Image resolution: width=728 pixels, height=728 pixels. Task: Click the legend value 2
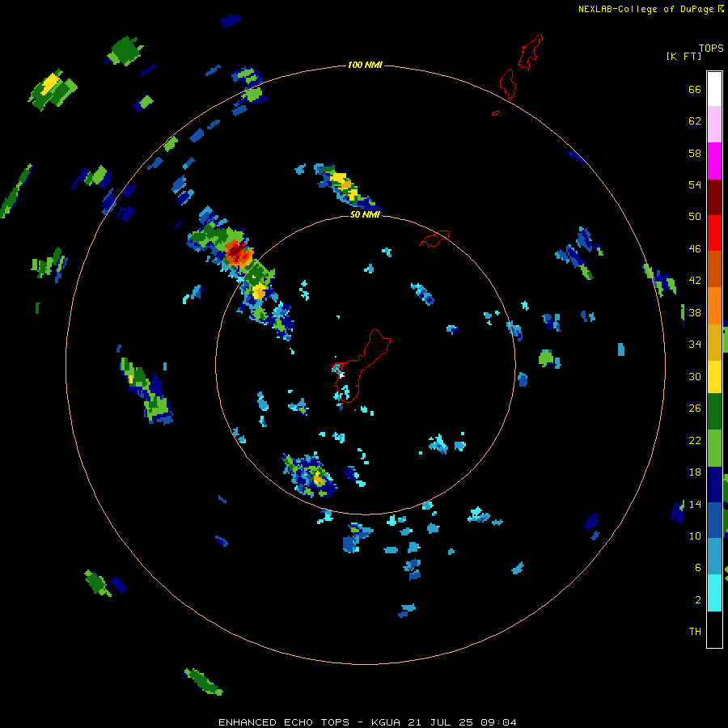point(697,600)
